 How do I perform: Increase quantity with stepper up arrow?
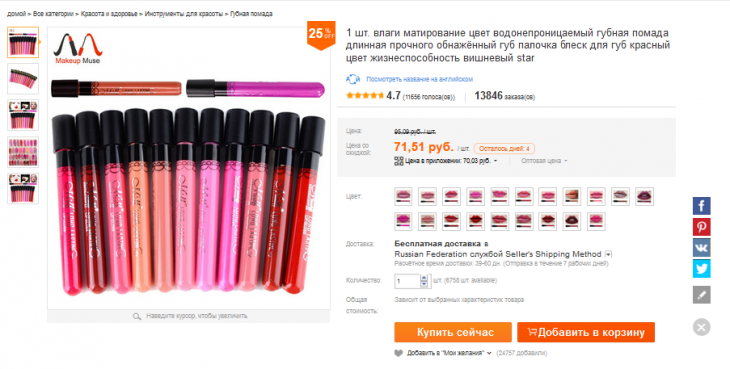(424, 278)
